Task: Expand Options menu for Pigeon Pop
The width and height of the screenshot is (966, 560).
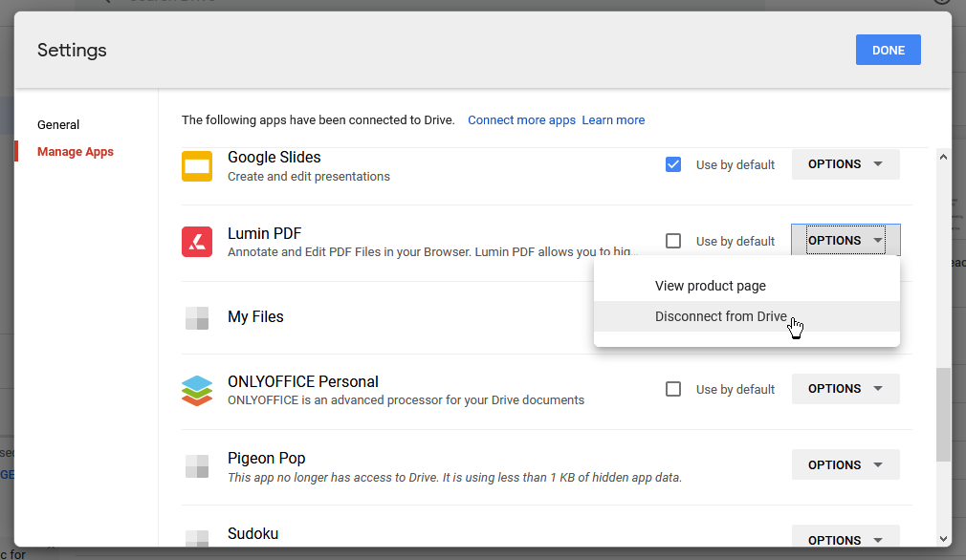Action: (x=845, y=464)
